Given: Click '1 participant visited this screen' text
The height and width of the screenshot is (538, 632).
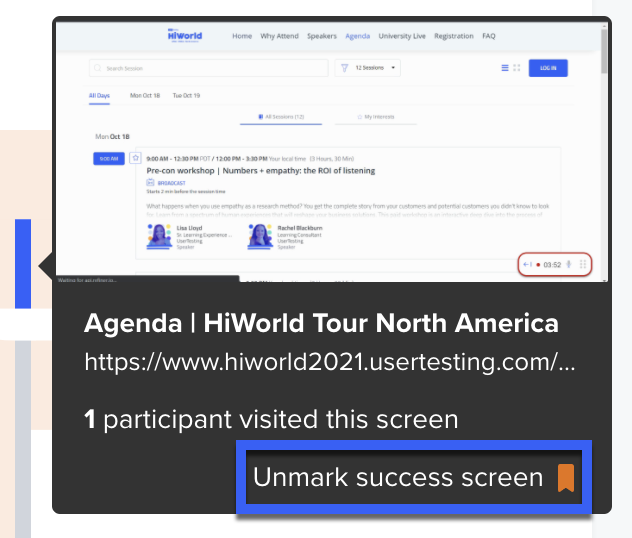Looking at the screenshot, I should (271, 420).
